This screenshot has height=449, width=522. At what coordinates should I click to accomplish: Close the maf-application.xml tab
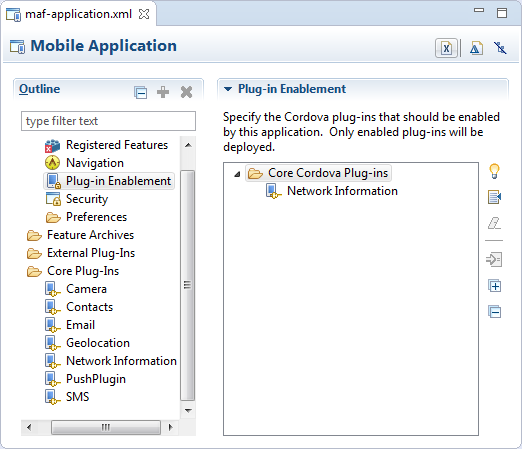pos(144,14)
